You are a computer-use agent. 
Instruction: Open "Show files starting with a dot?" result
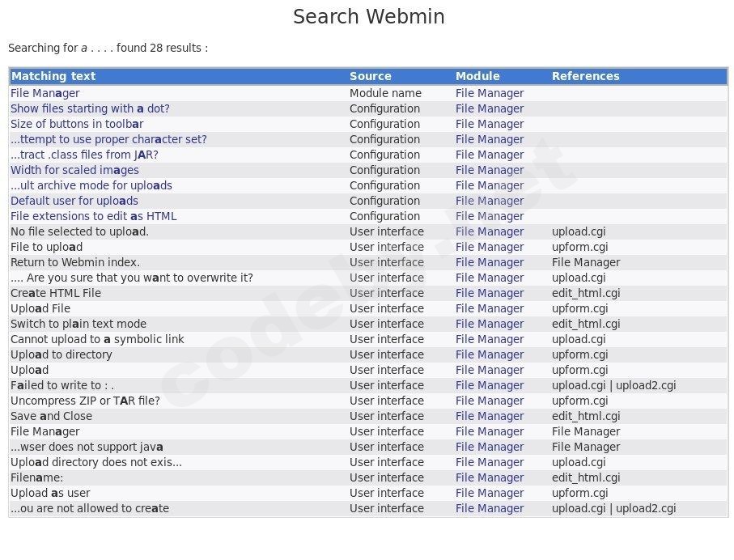tap(90, 108)
